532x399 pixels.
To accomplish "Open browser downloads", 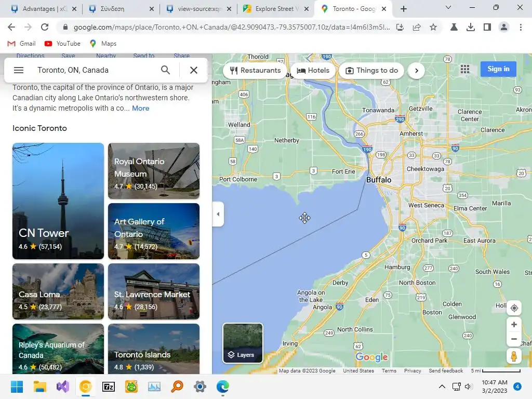I will [x=471, y=27].
